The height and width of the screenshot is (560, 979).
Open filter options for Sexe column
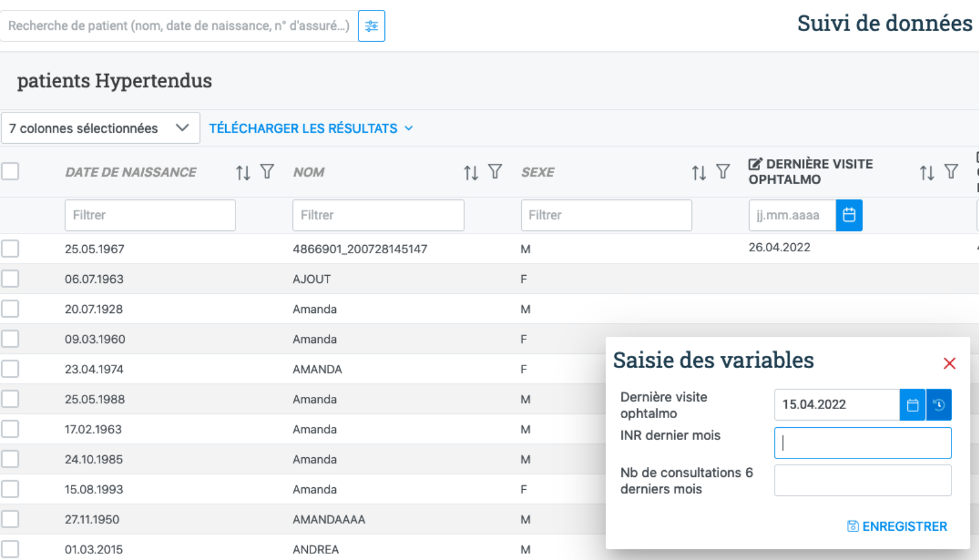723,172
